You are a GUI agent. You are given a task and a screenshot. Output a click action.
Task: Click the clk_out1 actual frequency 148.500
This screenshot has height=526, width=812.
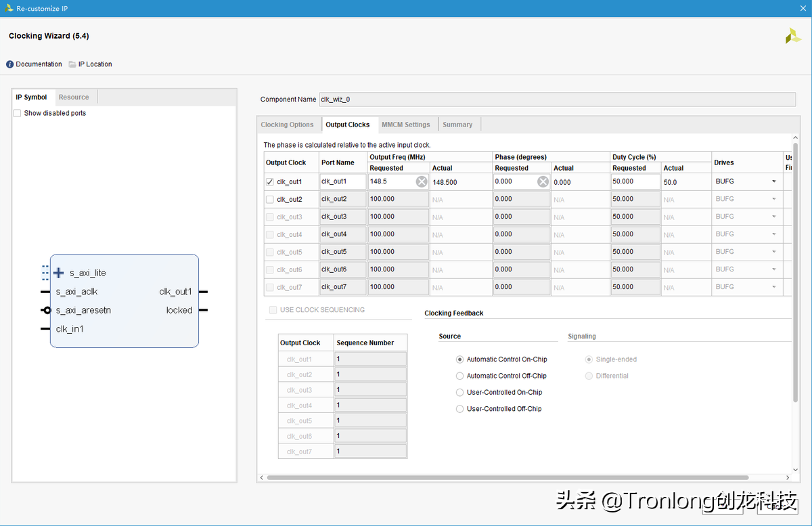point(445,183)
